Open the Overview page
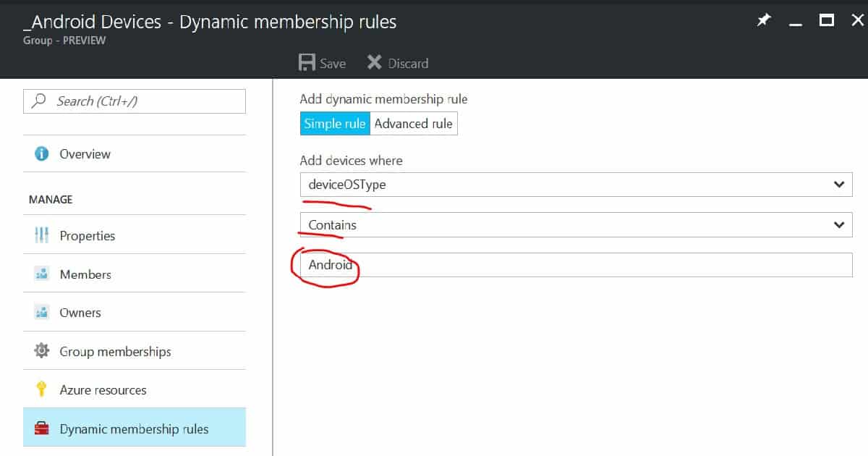The height and width of the screenshot is (456, 868). [85, 153]
